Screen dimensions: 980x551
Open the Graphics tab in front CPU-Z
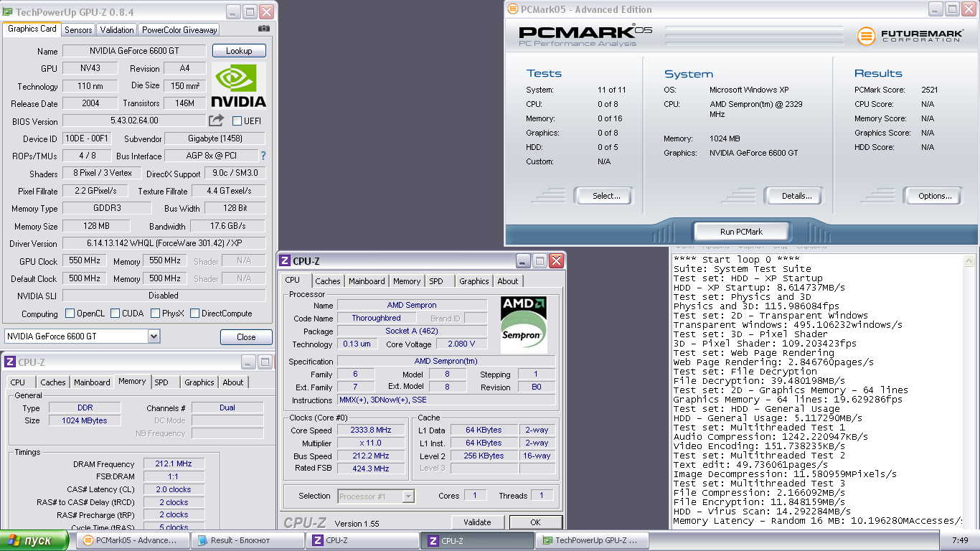(473, 281)
